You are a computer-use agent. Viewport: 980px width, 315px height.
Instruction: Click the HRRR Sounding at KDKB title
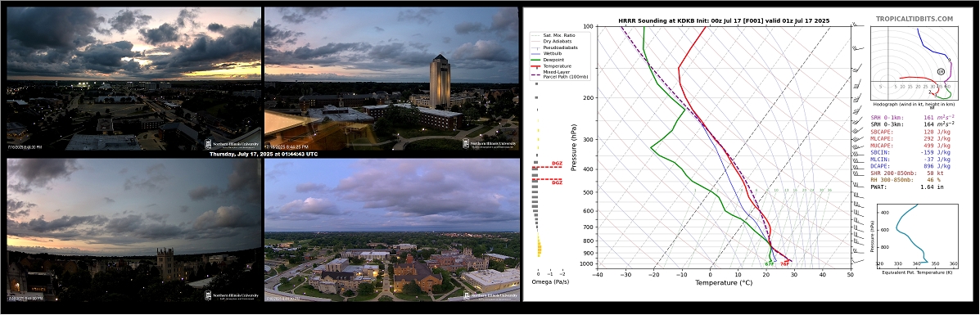pos(724,20)
